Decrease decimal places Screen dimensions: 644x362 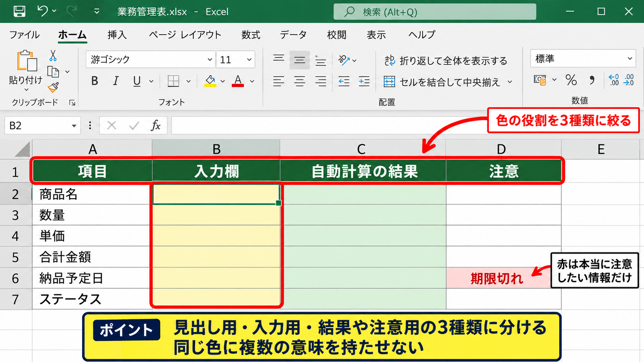click(629, 80)
